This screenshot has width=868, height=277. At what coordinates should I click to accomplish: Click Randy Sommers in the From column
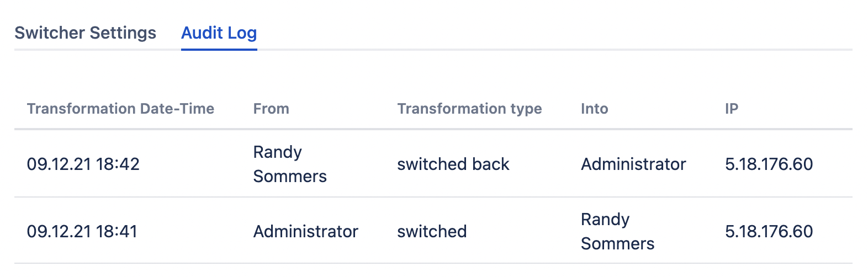(289, 164)
